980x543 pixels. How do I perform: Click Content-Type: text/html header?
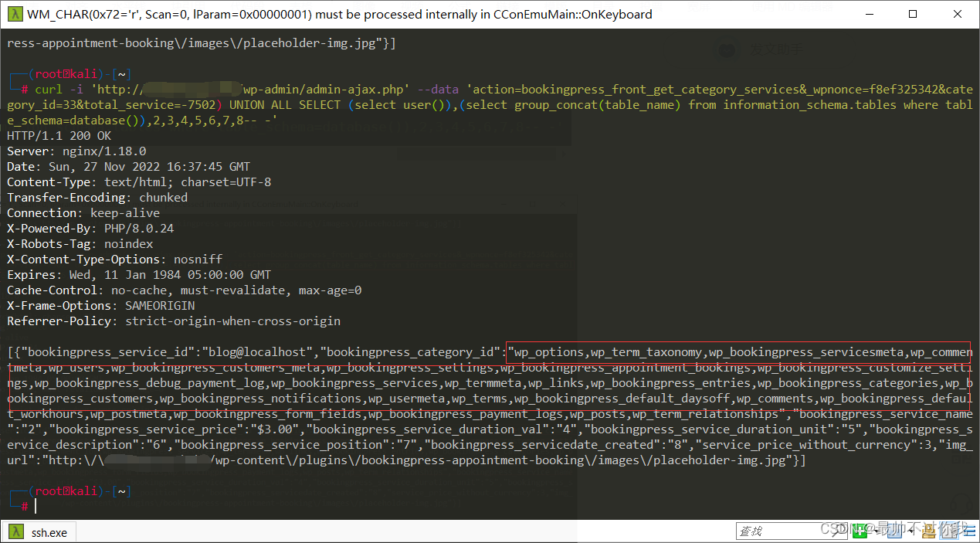[x=139, y=182]
